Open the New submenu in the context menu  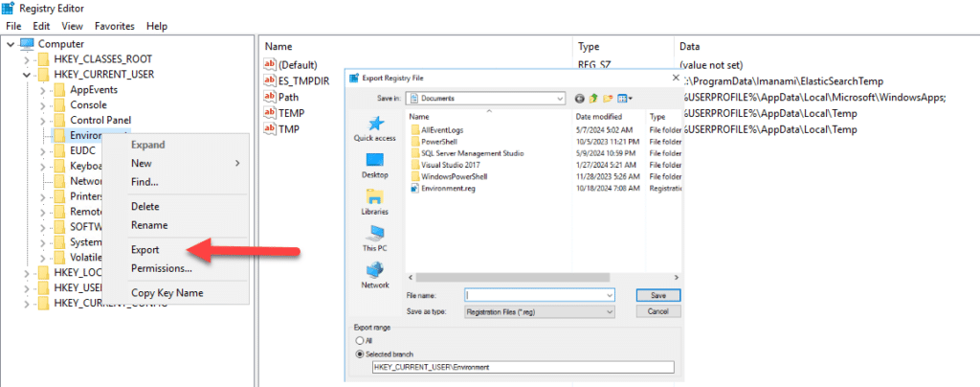[x=176, y=163]
